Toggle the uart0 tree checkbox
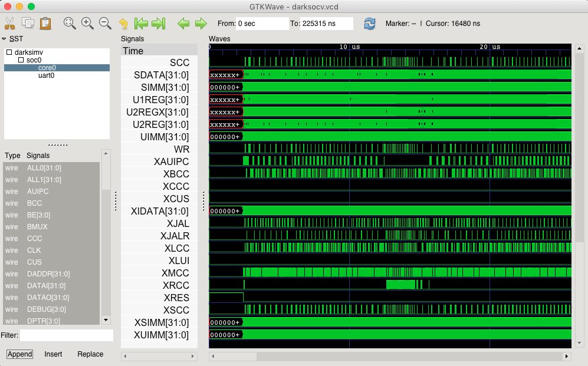The image size is (588, 366). click(x=47, y=75)
